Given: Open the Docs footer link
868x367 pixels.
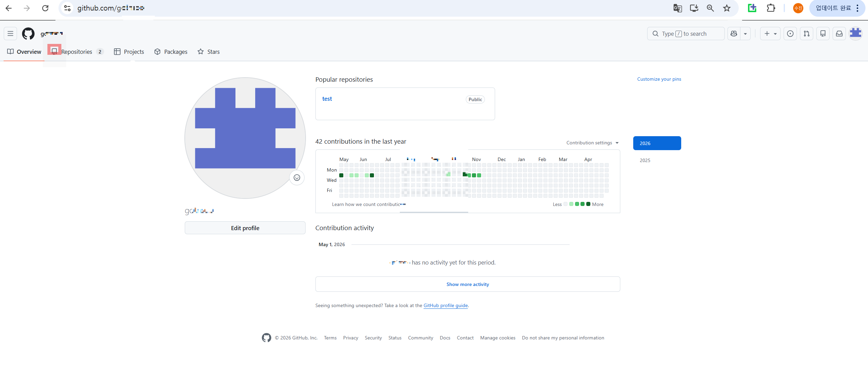Looking at the screenshot, I should point(445,338).
